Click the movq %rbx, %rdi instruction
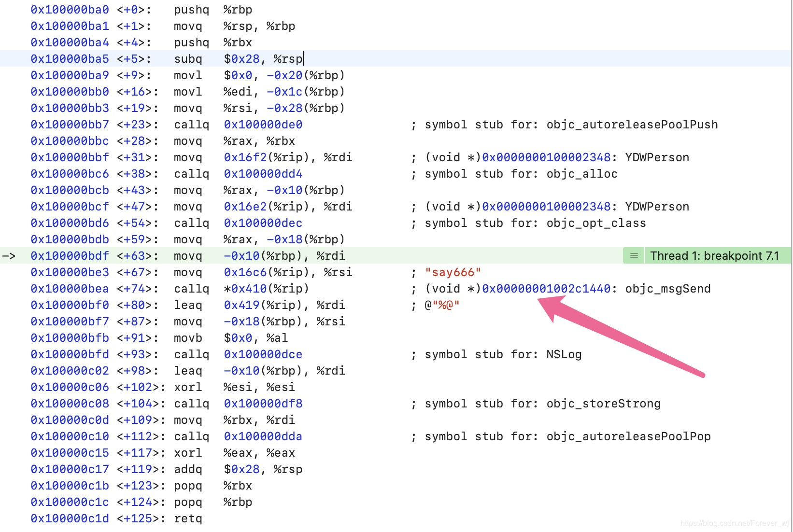The image size is (793, 532). [234, 420]
